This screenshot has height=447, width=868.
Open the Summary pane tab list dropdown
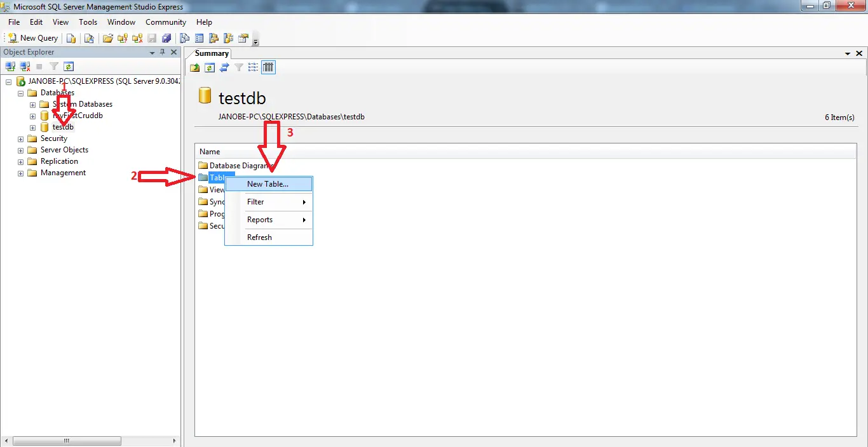click(848, 54)
